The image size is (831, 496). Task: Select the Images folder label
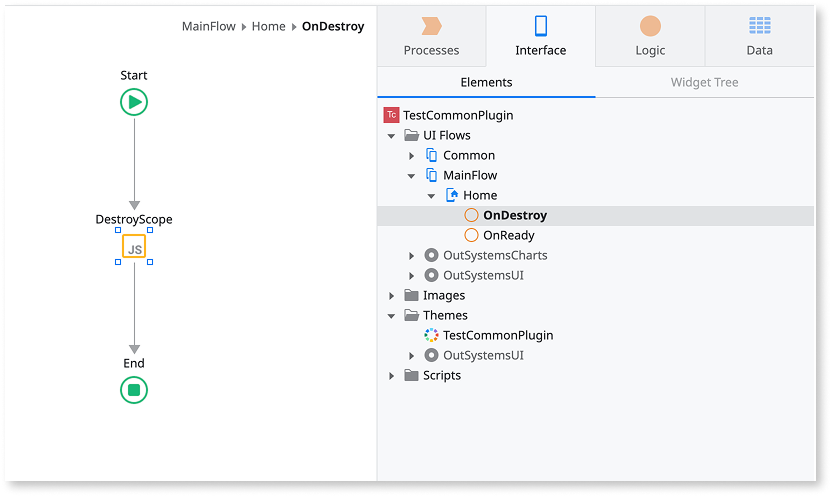click(444, 295)
